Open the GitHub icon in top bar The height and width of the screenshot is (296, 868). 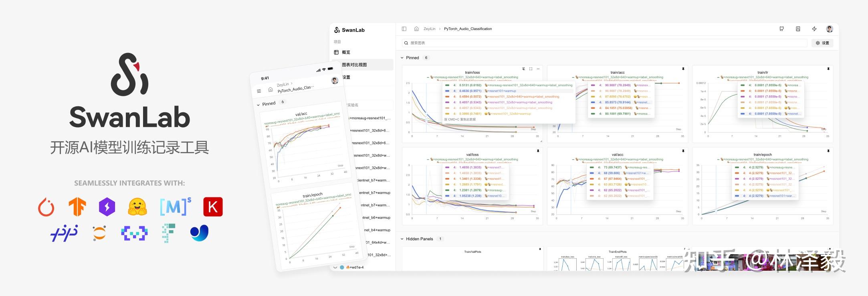[781, 29]
